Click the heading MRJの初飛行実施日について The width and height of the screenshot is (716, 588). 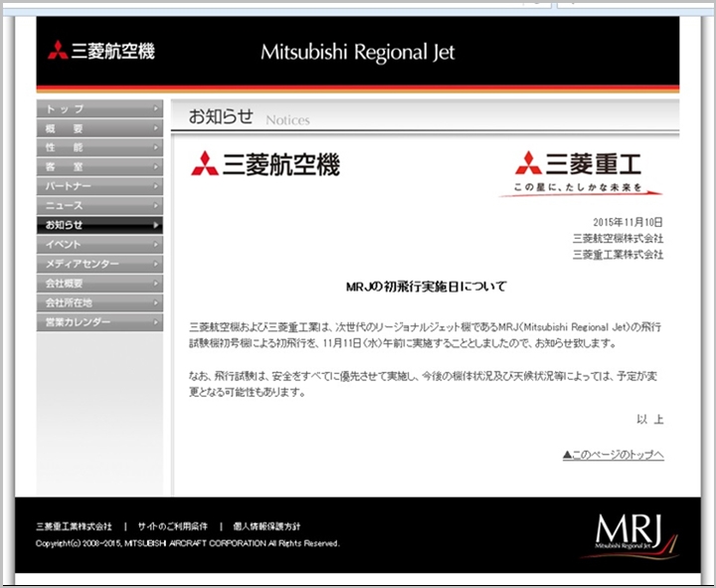(427, 287)
